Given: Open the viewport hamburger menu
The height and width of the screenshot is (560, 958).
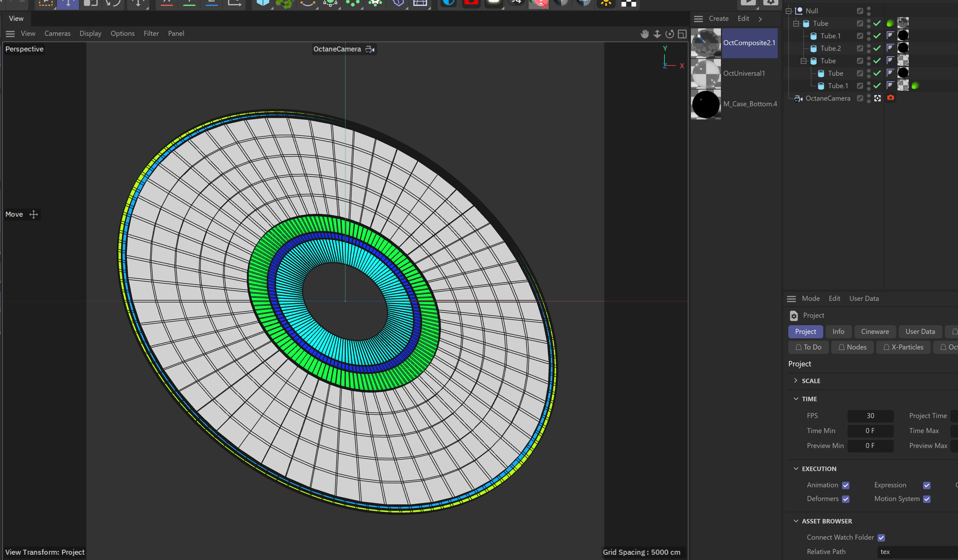Looking at the screenshot, I should [10, 34].
